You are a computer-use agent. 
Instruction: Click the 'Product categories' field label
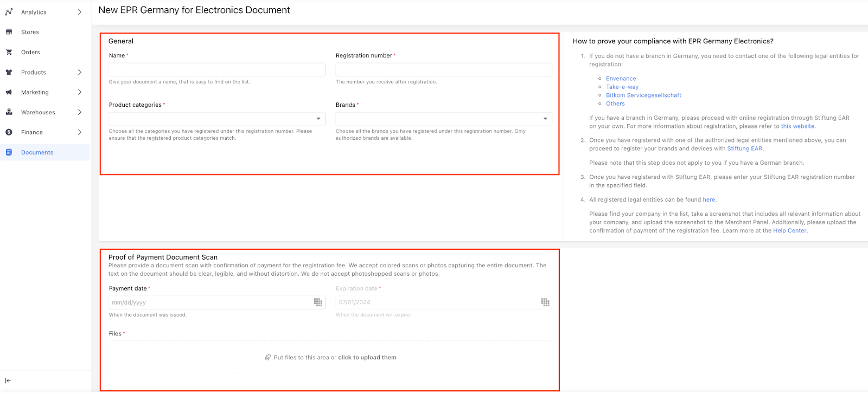[x=135, y=105]
